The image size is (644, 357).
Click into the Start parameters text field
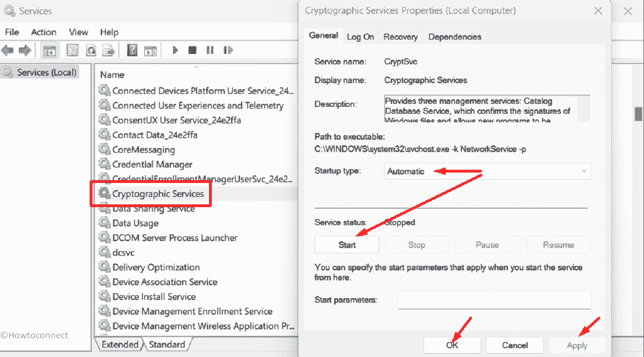(x=494, y=300)
